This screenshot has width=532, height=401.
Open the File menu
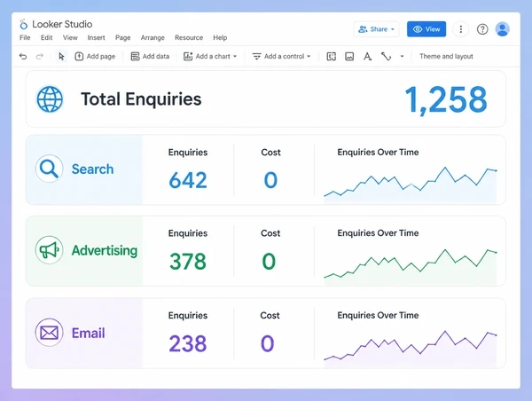click(25, 37)
